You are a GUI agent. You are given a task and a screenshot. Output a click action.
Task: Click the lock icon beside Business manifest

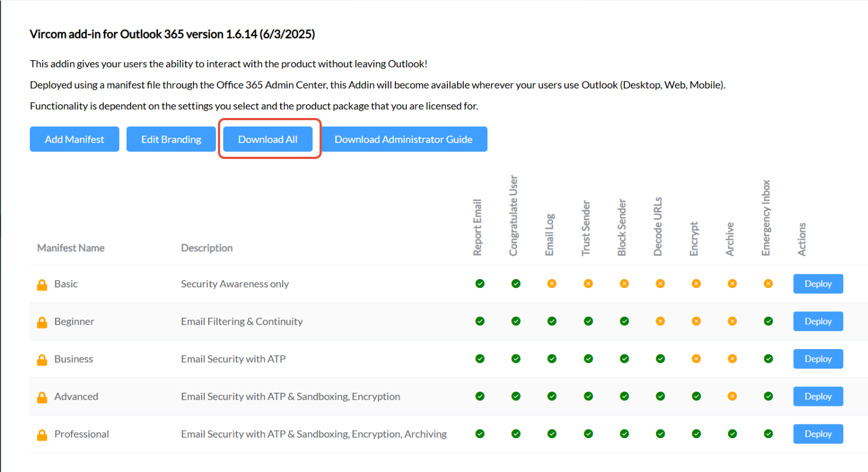pos(42,359)
